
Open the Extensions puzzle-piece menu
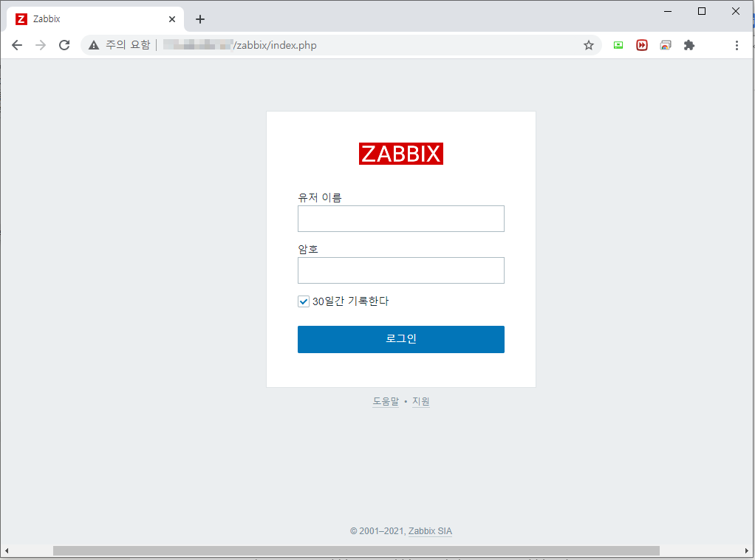[x=689, y=45]
